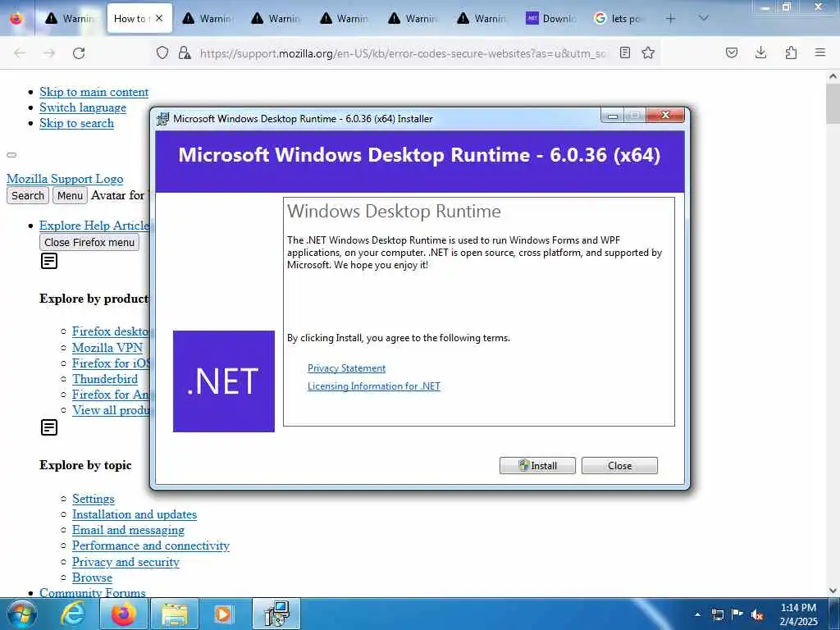840x630 pixels.
Task: Open Firefox extensions puzzle icon
Action: tap(791, 52)
